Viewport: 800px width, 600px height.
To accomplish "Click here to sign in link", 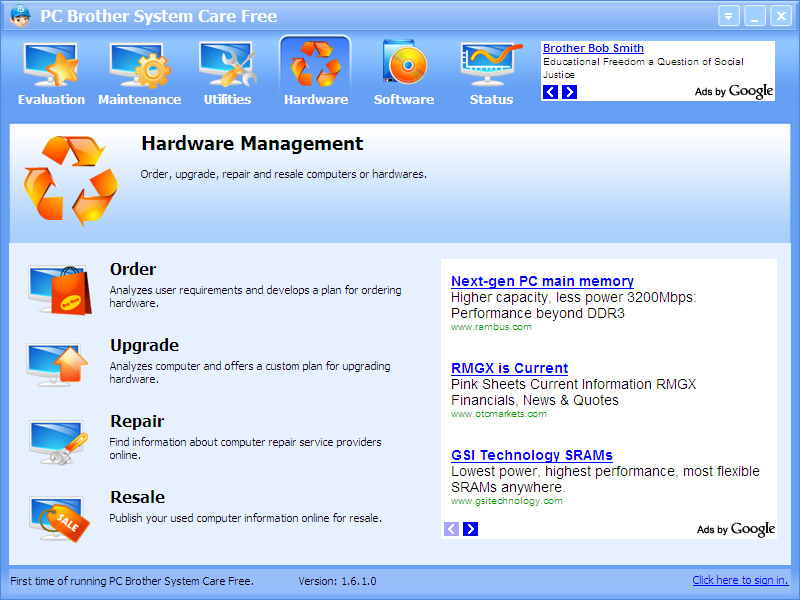I will [740, 580].
